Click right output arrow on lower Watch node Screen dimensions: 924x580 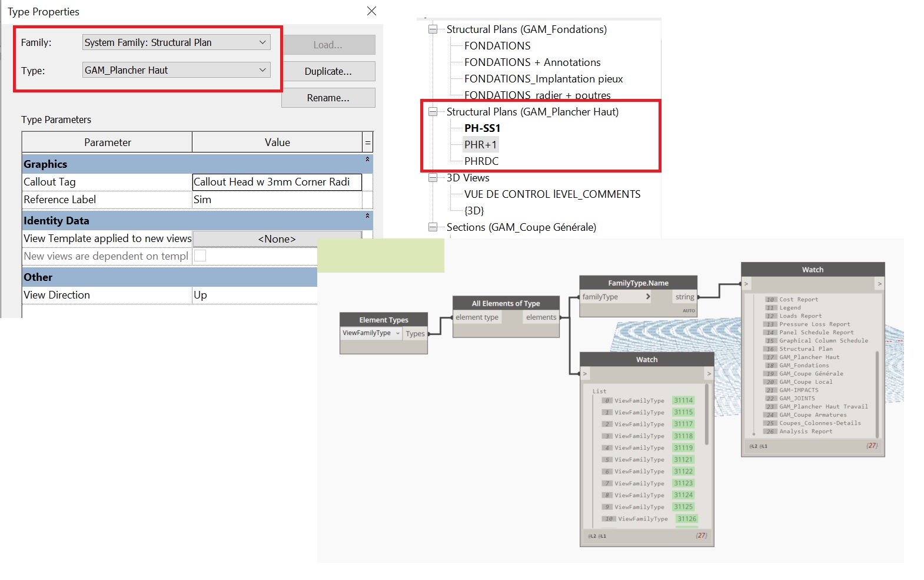point(709,374)
